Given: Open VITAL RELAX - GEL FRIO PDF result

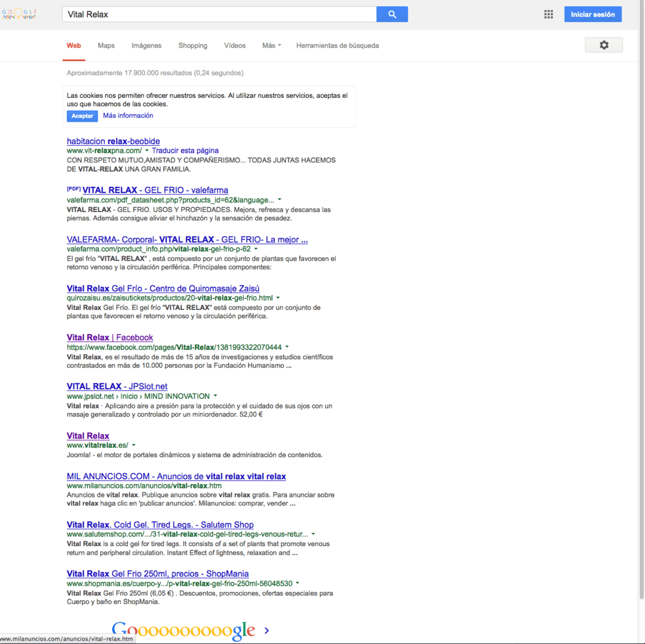Looking at the screenshot, I should [x=155, y=190].
